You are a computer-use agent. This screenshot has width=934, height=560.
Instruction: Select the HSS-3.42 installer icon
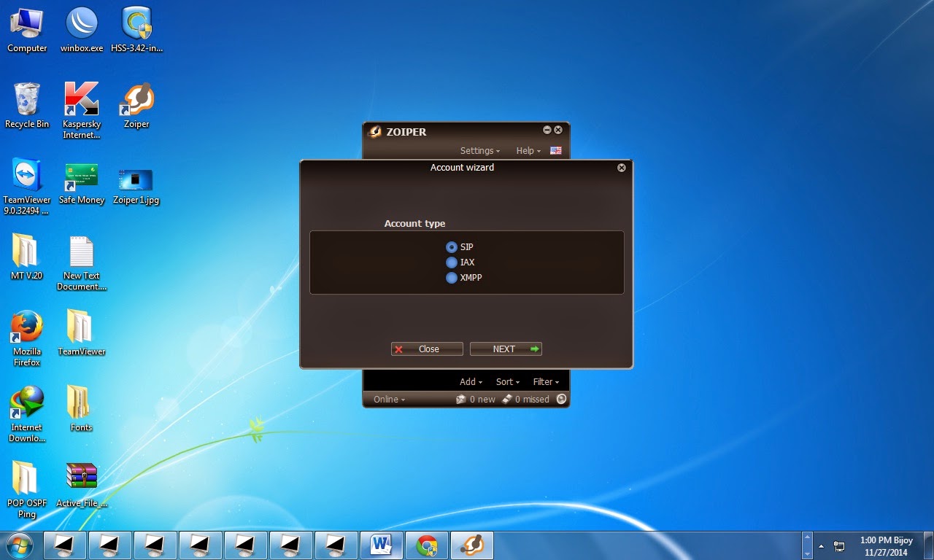click(x=136, y=30)
